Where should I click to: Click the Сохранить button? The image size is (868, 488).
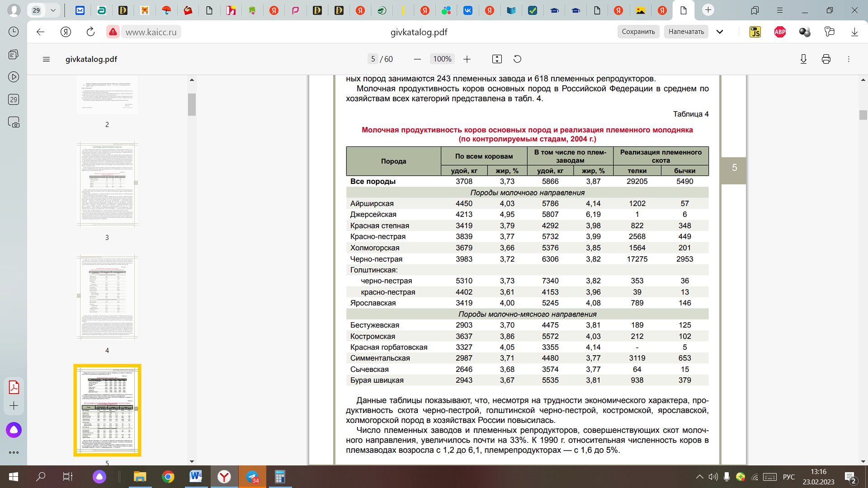click(x=638, y=32)
